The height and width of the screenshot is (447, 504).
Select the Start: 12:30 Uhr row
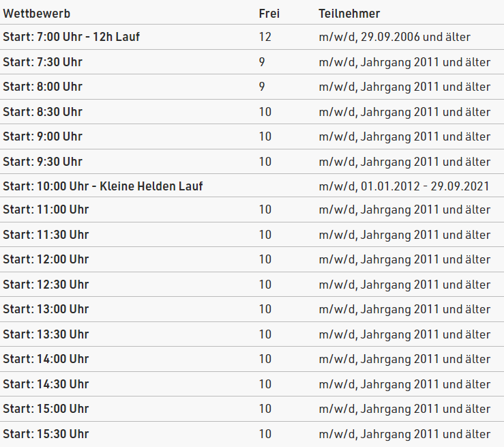(252, 285)
